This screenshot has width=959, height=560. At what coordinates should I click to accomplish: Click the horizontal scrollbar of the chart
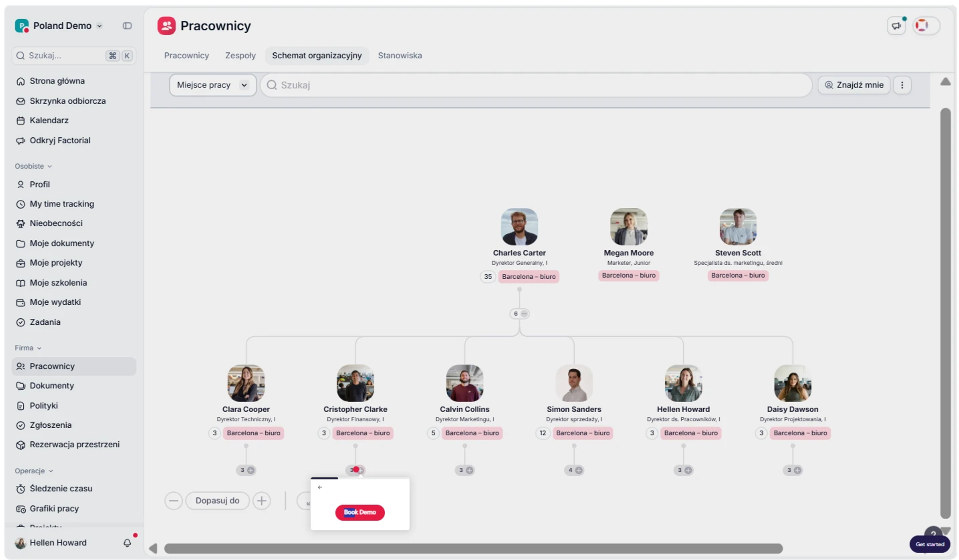pos(473,549)
